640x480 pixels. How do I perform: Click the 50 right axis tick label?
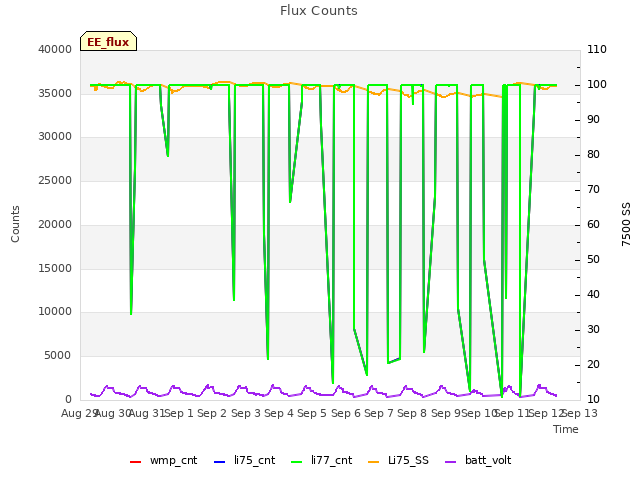click(593, 260)
